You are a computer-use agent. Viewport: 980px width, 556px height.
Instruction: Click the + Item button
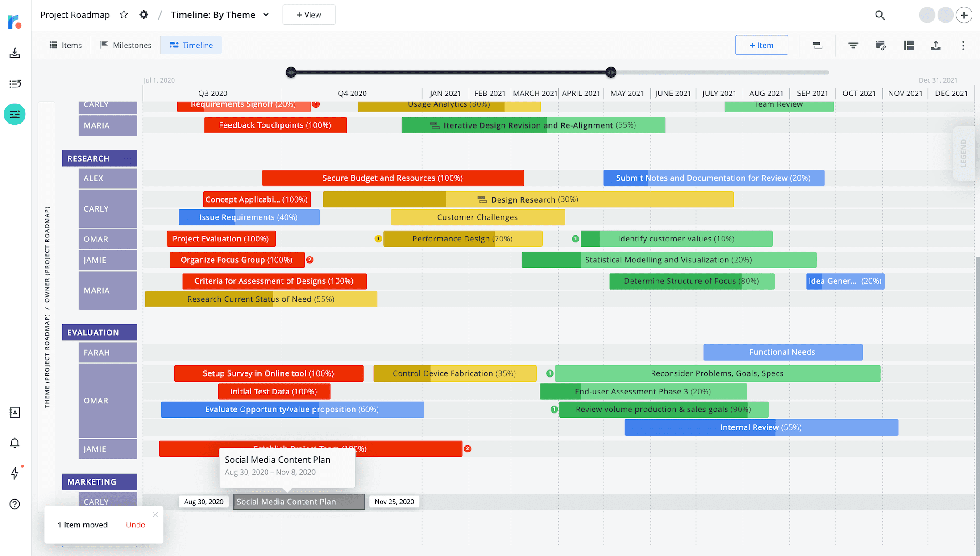[761, 45]
